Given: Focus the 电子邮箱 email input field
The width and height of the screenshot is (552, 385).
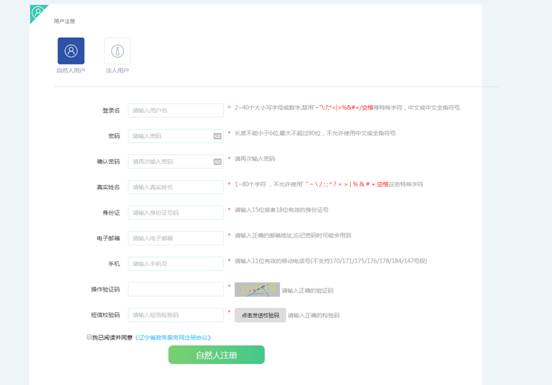Looking at the screenshot, I should [176, 238].
